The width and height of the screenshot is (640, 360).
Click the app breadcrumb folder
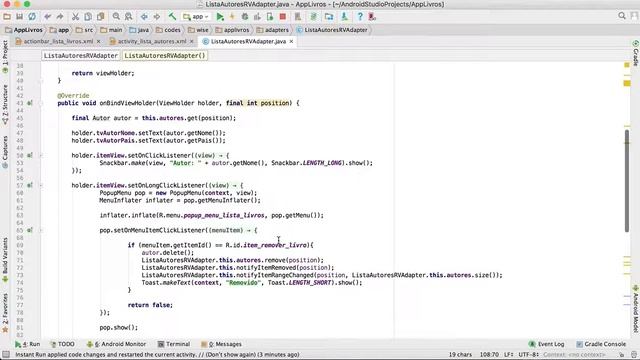pos(59,30)
